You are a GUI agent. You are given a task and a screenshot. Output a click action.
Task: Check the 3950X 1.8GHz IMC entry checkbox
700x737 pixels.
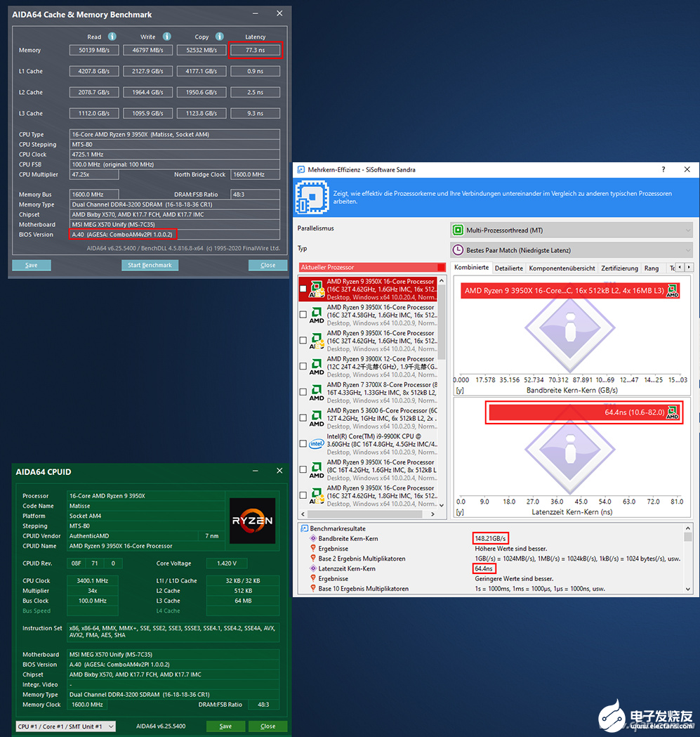click(x=303, y=495)
